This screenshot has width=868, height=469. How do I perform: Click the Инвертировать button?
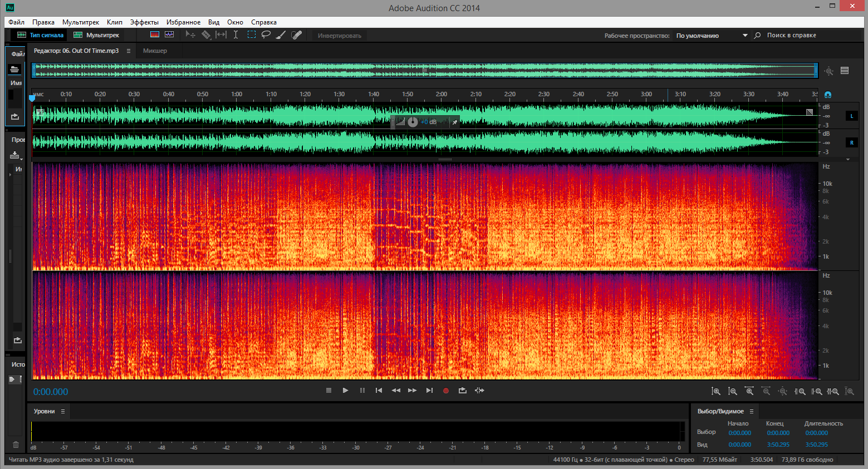coord(340,36)
